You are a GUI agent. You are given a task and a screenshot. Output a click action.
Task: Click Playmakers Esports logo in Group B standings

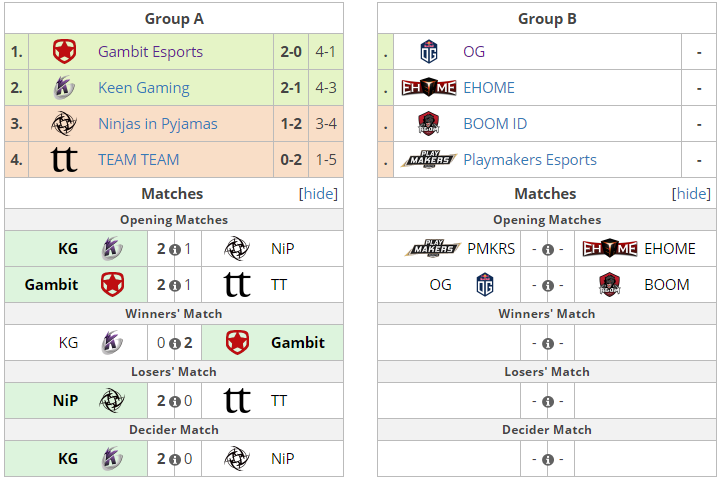click(429, 160)
